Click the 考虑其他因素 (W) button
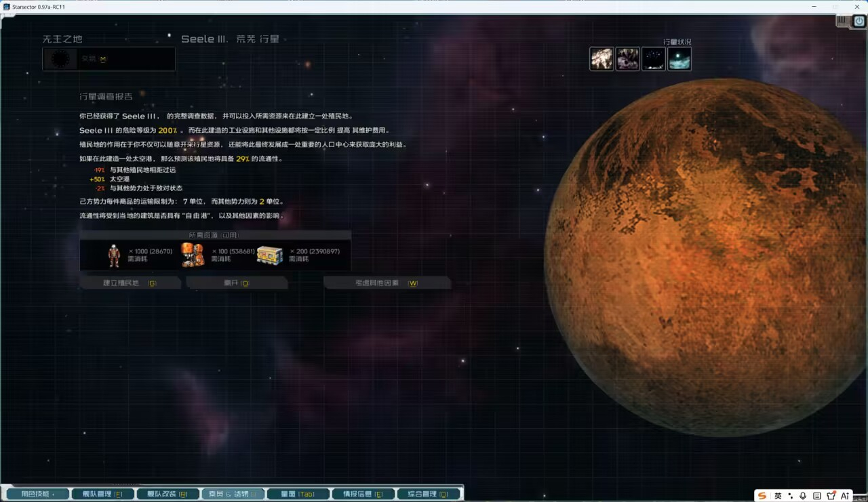This screenshot has height=502, width=868. (387, 283)
